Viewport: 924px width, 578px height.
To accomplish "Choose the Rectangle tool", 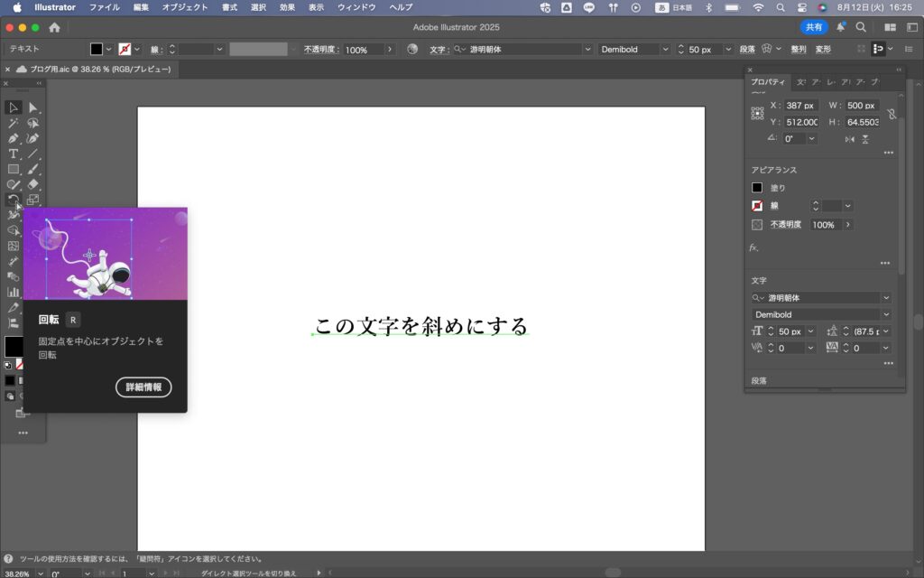I will click(13, 169).
